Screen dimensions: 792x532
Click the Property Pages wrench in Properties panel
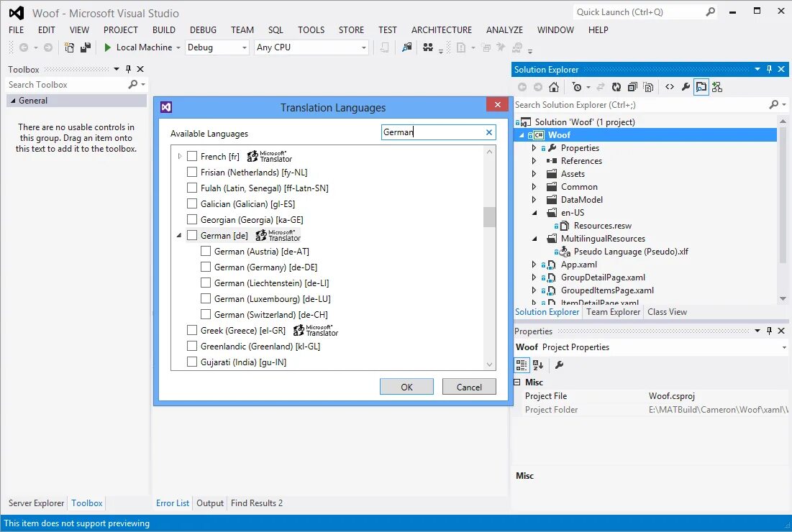click(559, 365)
